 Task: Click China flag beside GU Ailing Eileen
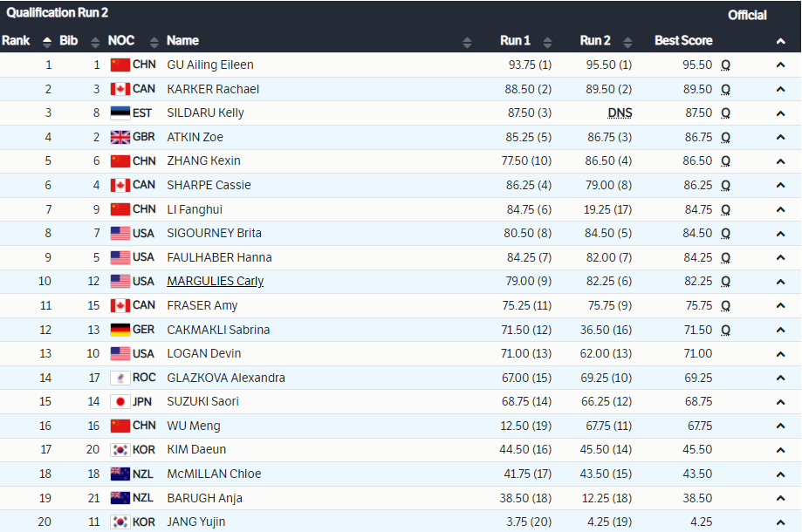(x=120, y=65)
